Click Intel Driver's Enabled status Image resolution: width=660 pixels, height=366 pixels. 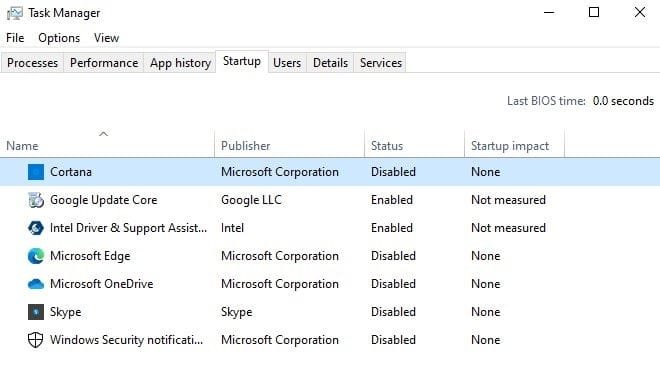coord(391,228)
